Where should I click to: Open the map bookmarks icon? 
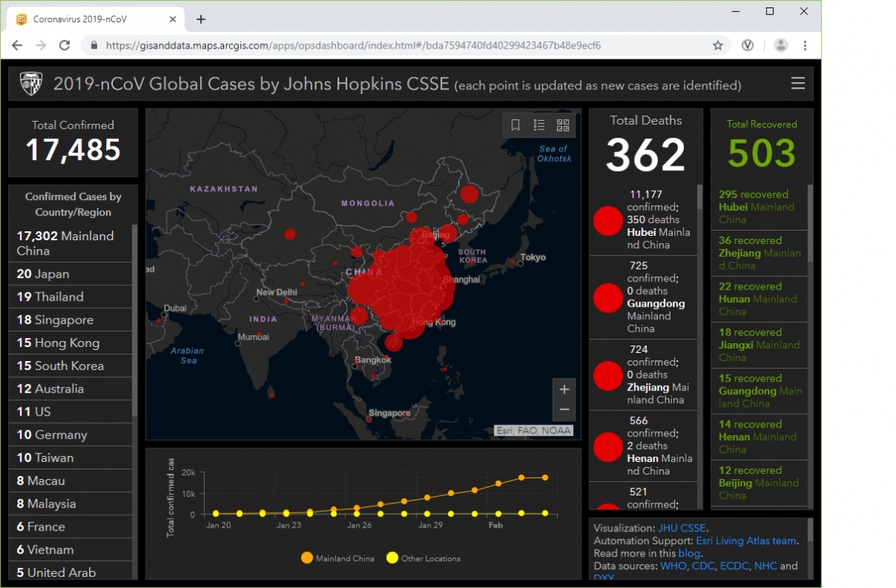pos(515,125)
